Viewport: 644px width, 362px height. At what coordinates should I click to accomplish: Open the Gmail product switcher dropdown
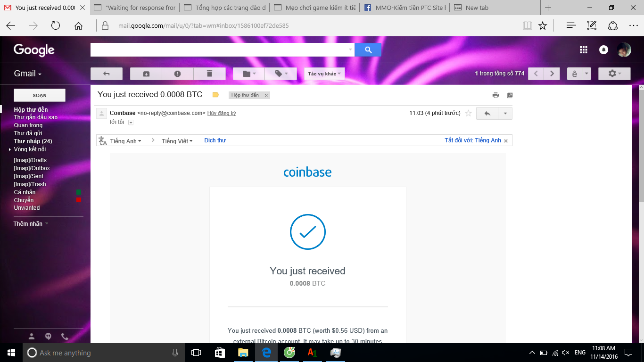(x=28, y=74)
